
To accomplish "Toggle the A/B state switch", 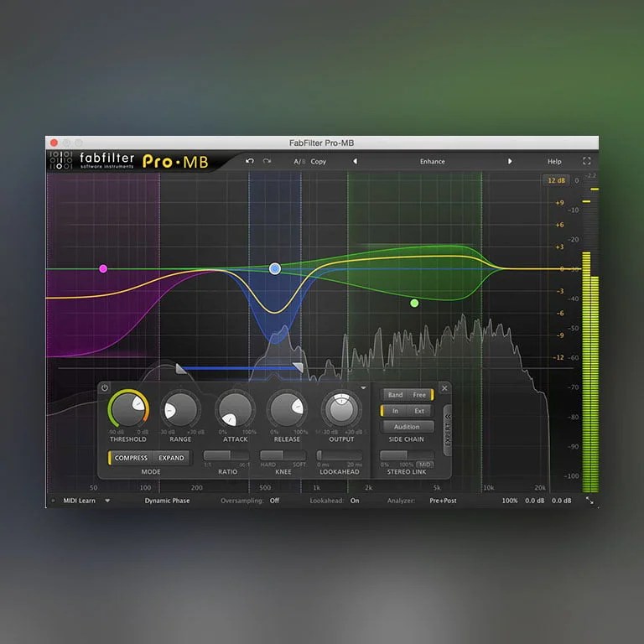I will click(299, 161).
